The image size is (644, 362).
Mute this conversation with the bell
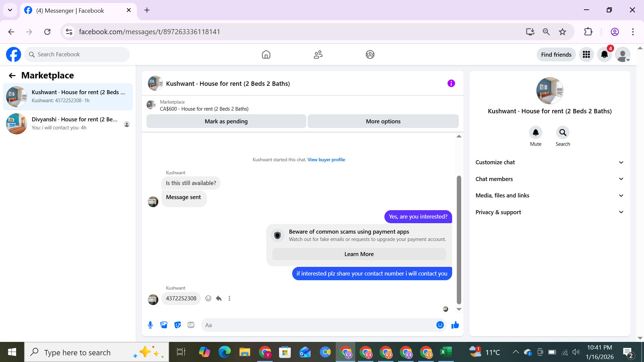(x=536, y=133)
